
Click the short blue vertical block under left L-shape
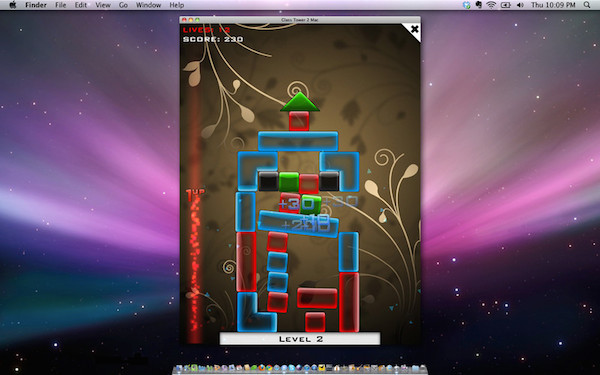tap(246, 212)
